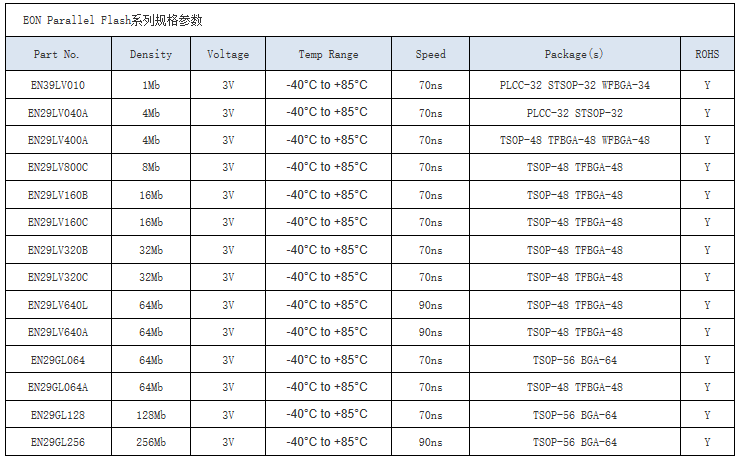740x461 pixels.
Task: Click the EN29LV800C part cell
Action: pyautogui.click(x=57, y=168)
